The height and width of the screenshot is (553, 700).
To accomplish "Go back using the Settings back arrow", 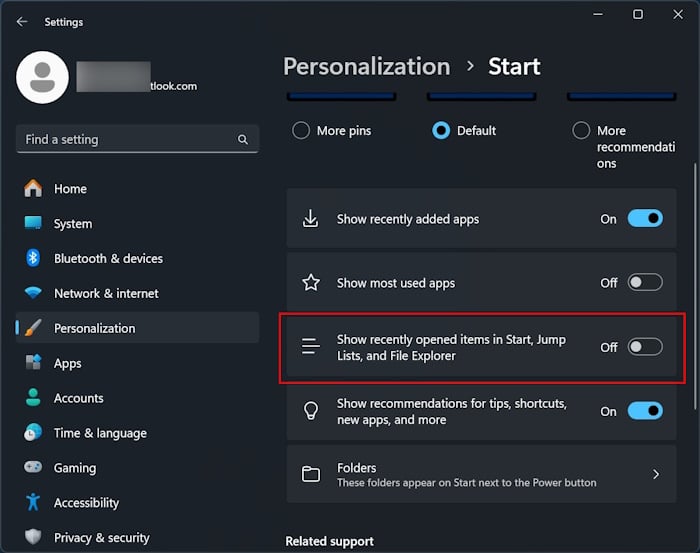I will pyautogui.click(x=21, y=21).
